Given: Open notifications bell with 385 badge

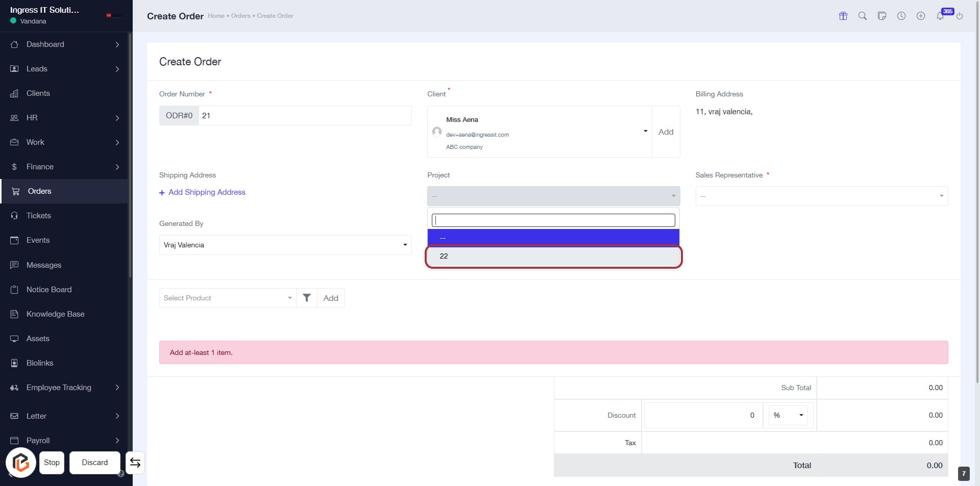Looking at the screenshot, I should tap(940, 16).
